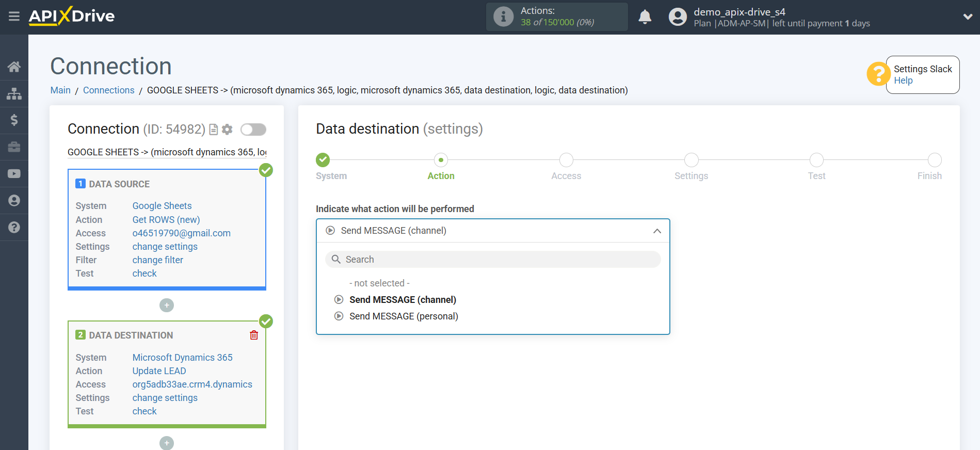980x450 pixels.
Task: Open Microsoft Dynamics 365 system link
Action: 183,358
